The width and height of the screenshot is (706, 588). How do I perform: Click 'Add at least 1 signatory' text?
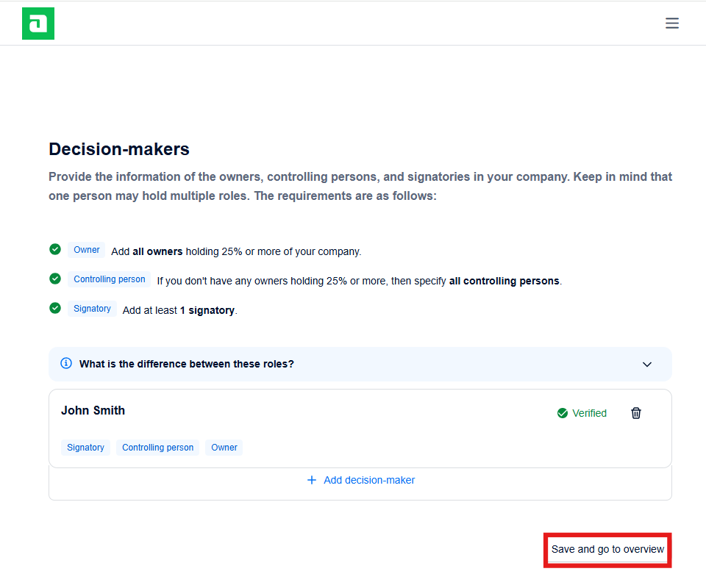[179, 310]
